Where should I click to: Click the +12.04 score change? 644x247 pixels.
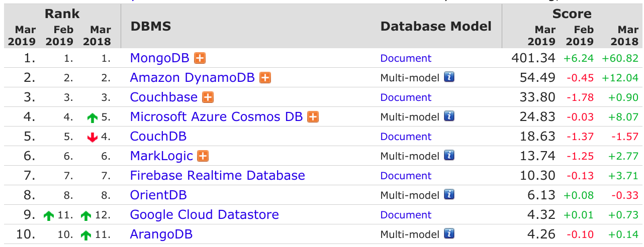620,78
